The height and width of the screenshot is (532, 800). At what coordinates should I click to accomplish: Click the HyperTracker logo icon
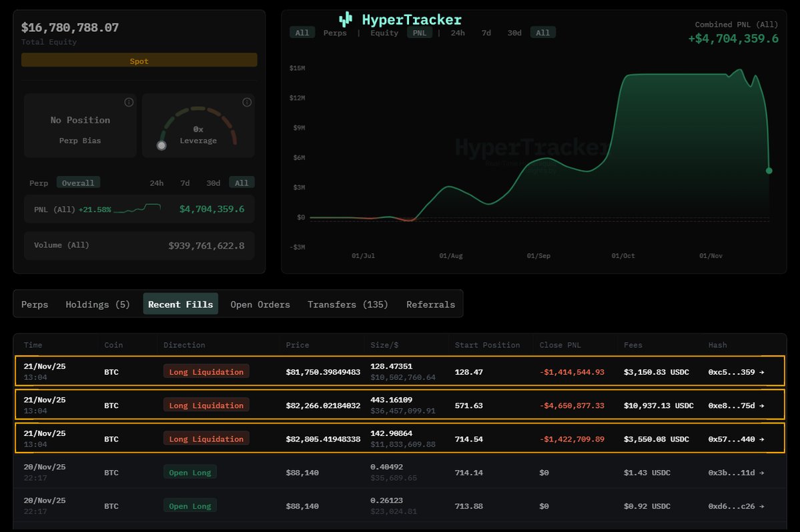[345, 19]
